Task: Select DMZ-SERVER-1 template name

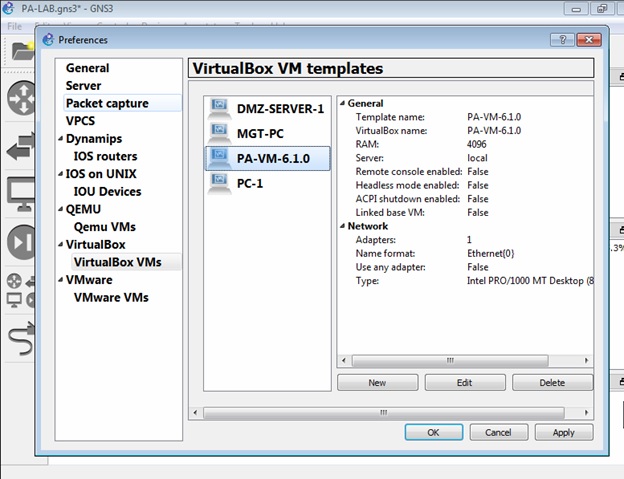Action: [x=281, y=109]
